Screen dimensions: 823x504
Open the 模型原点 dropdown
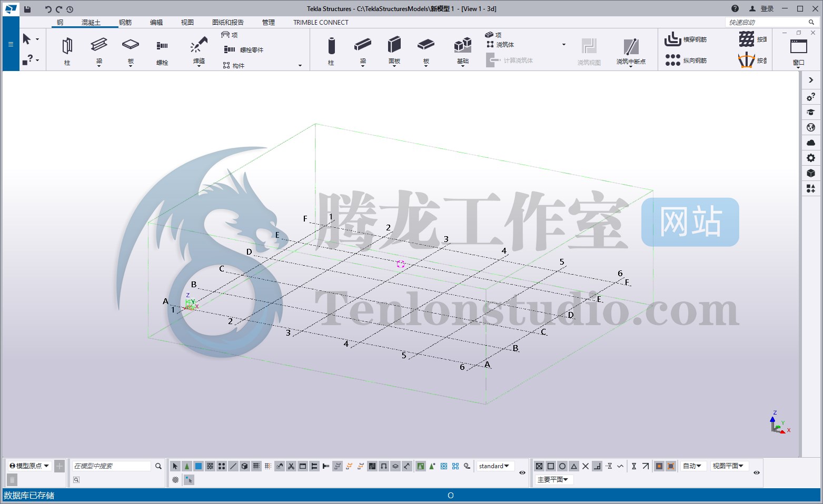[x=29, y=466]
